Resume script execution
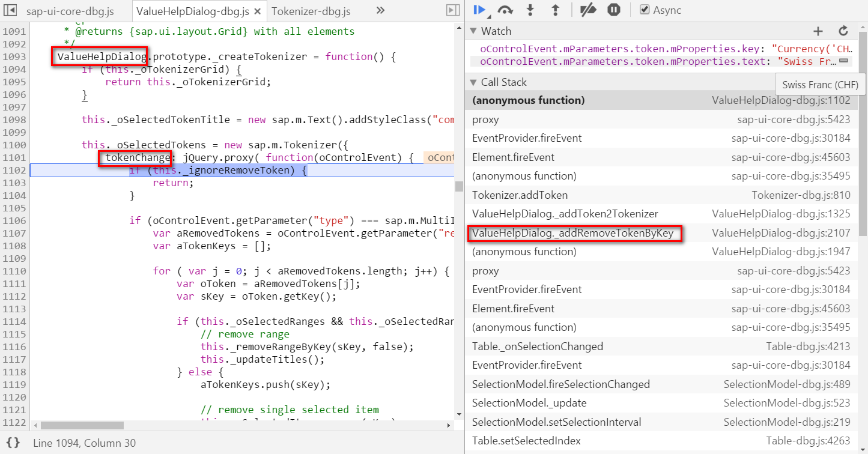The image size is (868, 454). [x=479, y=10]
